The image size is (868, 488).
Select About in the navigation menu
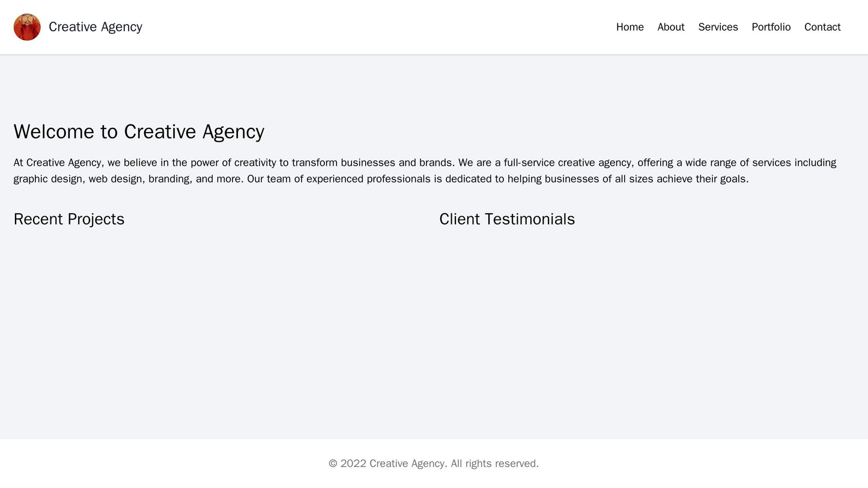coord(673,26)
